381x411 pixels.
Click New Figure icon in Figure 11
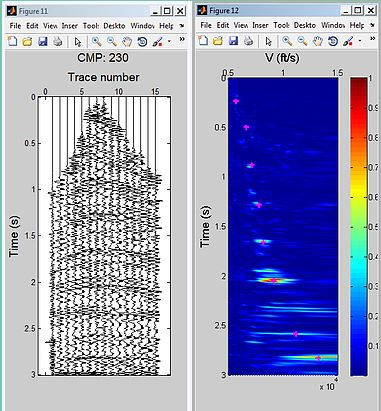[12, 42]
